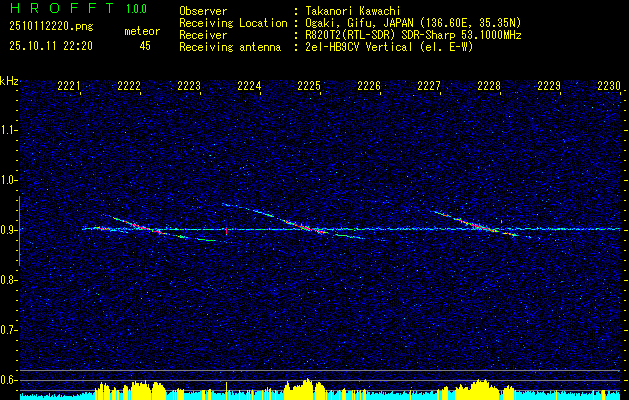Click time marker 2225
The image size is (629, 400).
[309, 86]
